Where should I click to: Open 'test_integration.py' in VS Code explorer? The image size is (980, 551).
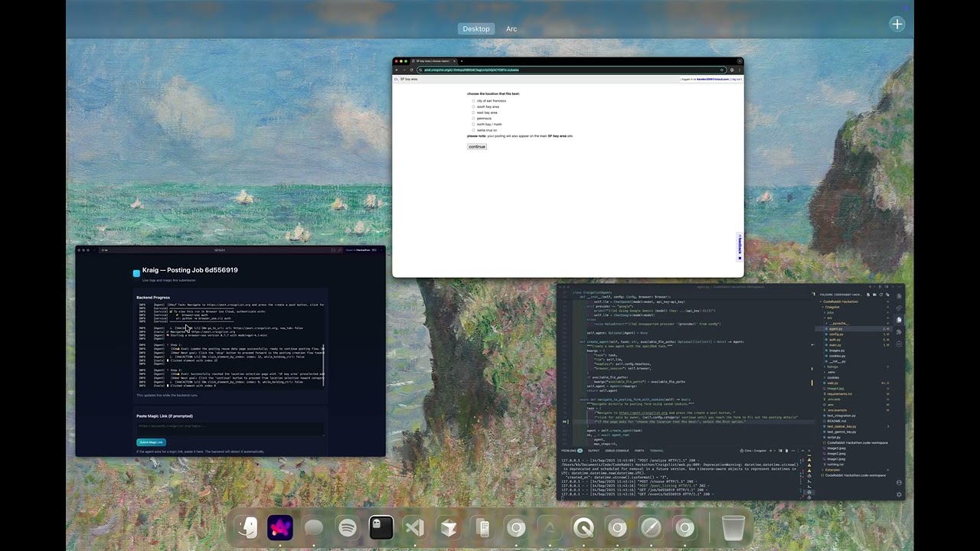(x=840, y=416)
